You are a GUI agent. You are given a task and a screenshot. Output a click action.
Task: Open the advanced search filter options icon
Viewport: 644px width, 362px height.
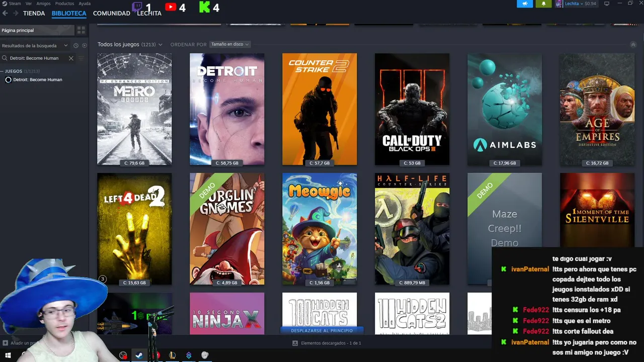[82, 58]
